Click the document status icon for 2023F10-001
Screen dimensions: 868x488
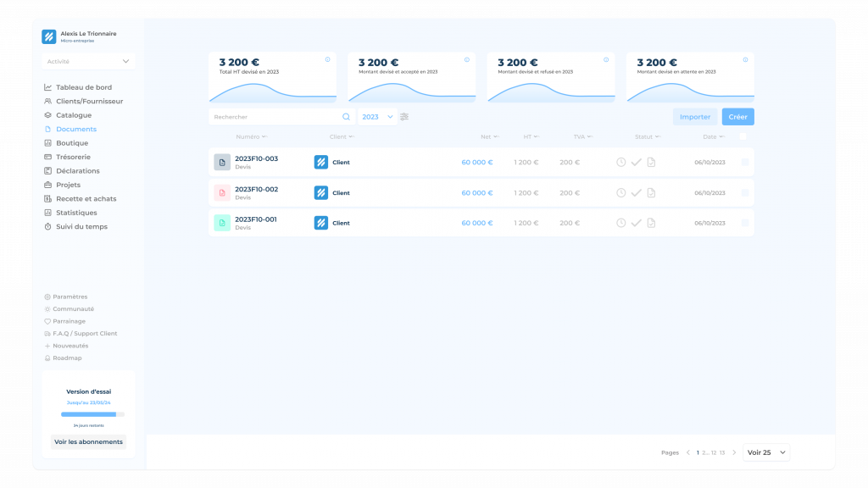click(x=651, y=223)
